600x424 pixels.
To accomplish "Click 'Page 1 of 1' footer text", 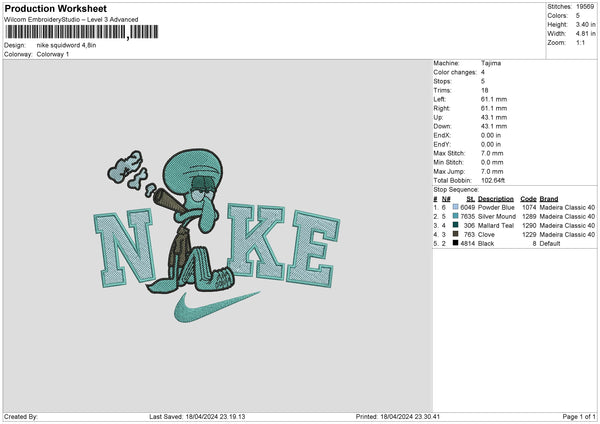I will [x=579, y=417].
